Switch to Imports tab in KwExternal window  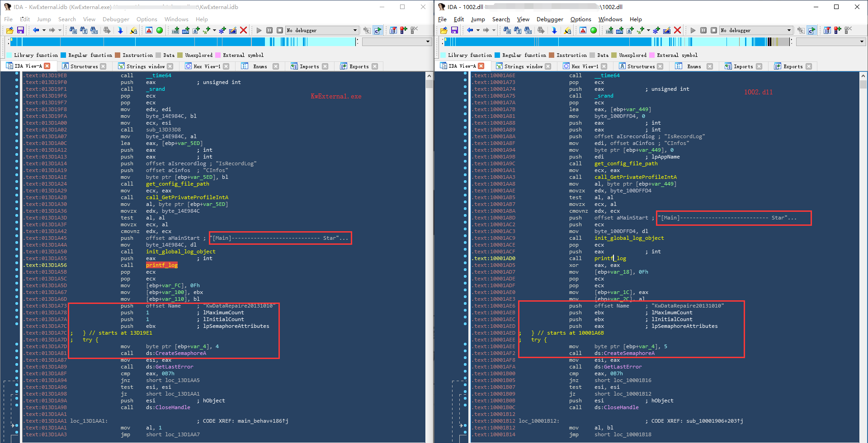tap(309, 66)
